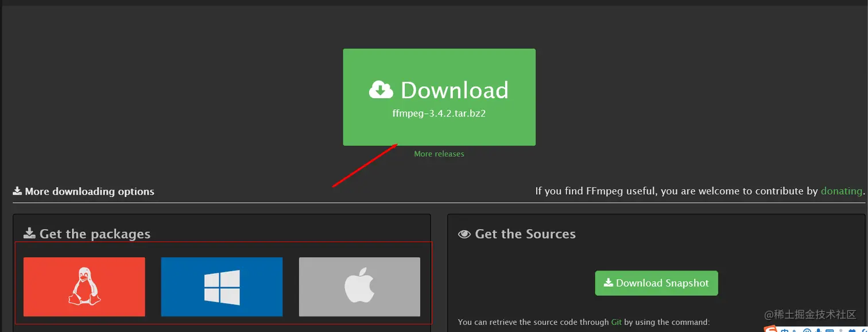The height and width of the screenshot is (332, 868).
Task: Click the Get the Sources heading
Action: coord(517,234)
